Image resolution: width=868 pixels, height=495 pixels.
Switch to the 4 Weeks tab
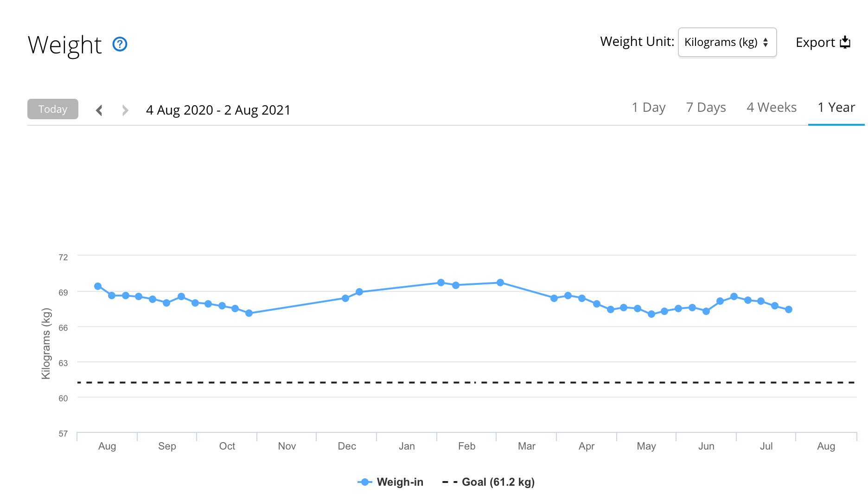click(771, 108)
